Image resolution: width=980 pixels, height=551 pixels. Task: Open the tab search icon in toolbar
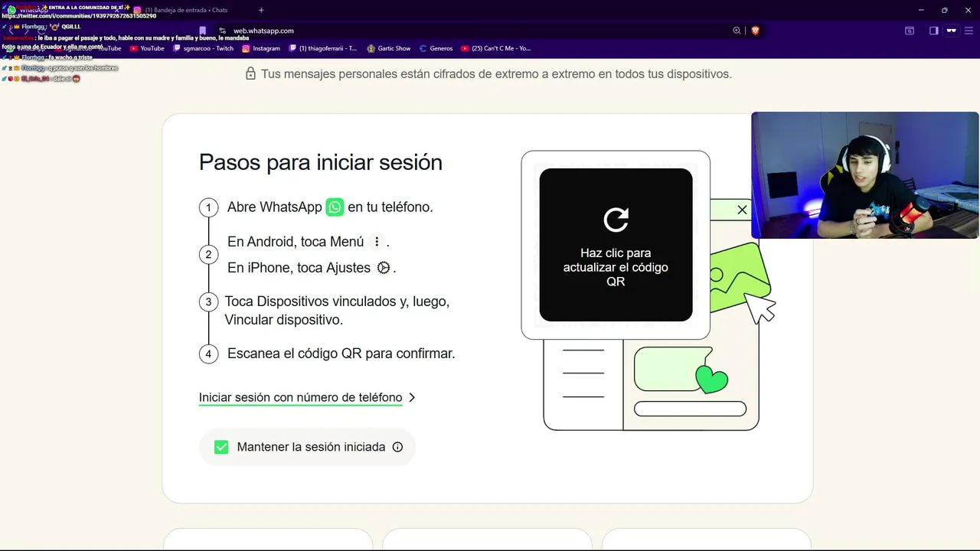pyautogui.click(x=910, y=31)
